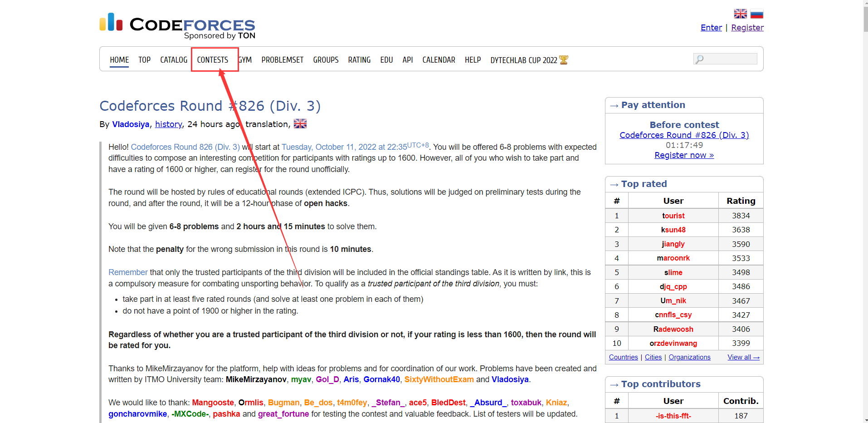868x423 pixels.
Task: Open sidebar Codeforces Round #826 (Div. 3) link
Action: click(x=684, y=135)
